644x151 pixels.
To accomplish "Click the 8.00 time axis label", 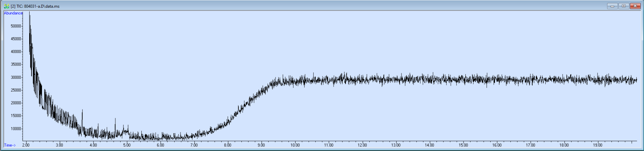I will click(228, 145).
